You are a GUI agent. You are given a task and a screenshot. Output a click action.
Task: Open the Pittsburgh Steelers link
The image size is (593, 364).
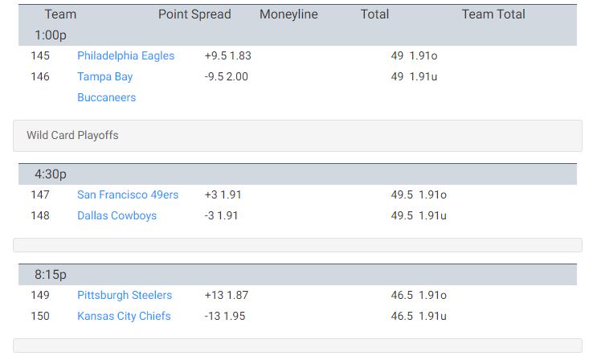125,295
